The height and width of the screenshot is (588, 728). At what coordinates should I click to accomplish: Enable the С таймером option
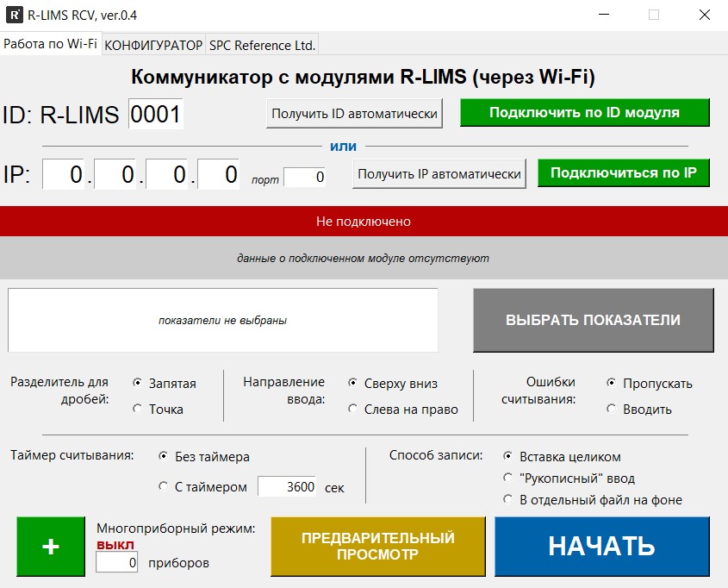tap(164, 487)
